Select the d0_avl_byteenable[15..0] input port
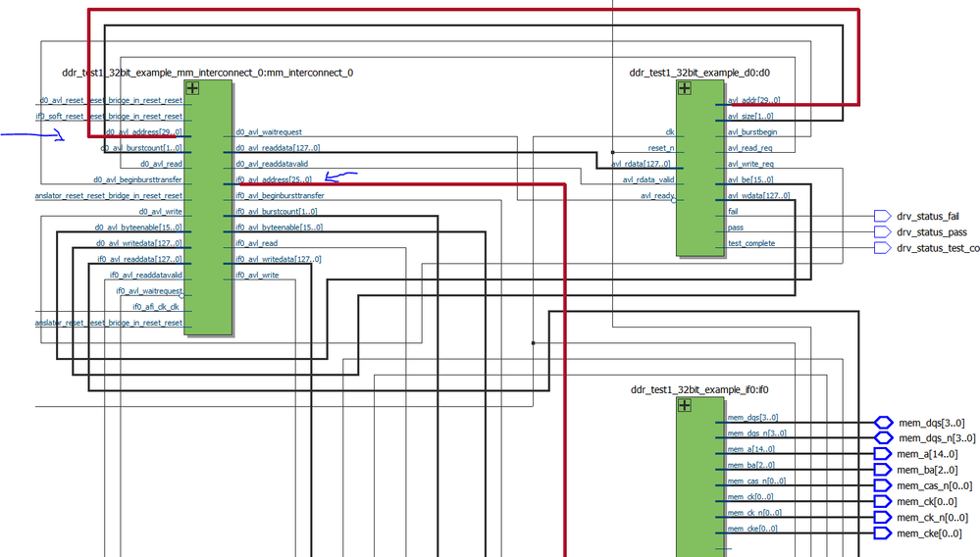The height and width of the screenshot is (557, 980). [x=138, y=228]
